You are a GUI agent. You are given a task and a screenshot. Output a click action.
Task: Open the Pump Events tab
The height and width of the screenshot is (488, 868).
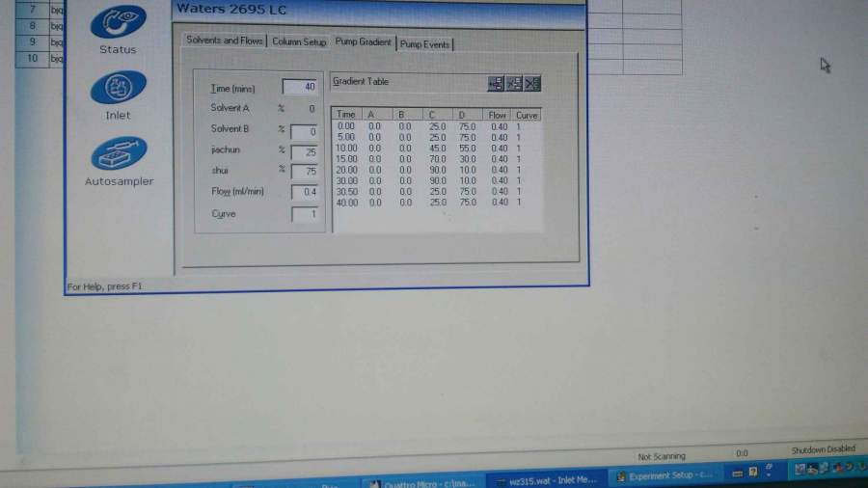coord(424,44)
